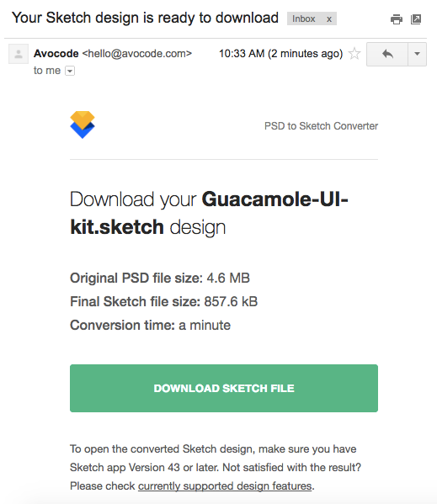Image resolution: width=437 pixels, height=504 pixels.
Task: Click the sender's avatar placeholder icon
Action: tap(19, 54)
